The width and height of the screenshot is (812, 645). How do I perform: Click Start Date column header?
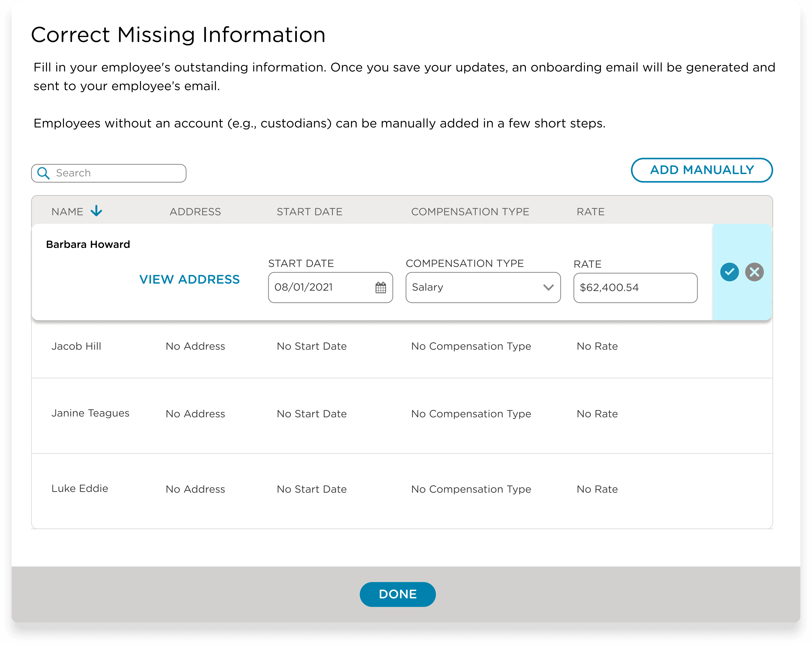(309, 212)
